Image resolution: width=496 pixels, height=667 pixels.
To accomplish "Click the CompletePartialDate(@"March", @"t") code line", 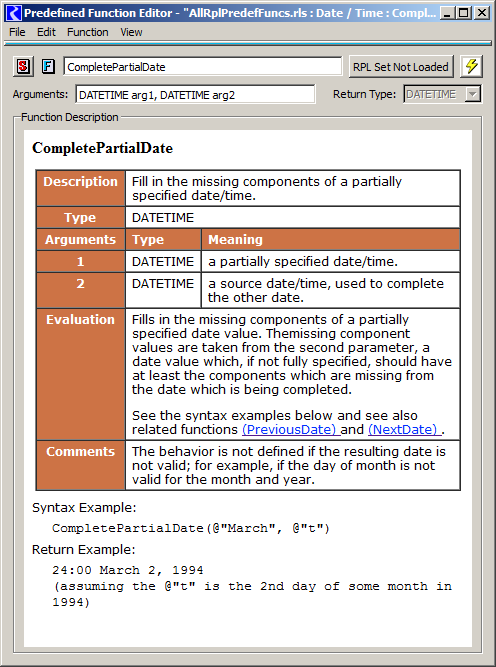I will [x=191, y=528].
